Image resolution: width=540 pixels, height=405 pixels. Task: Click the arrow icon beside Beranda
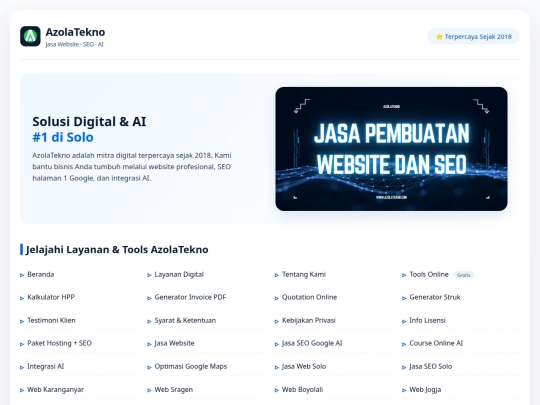22,275
